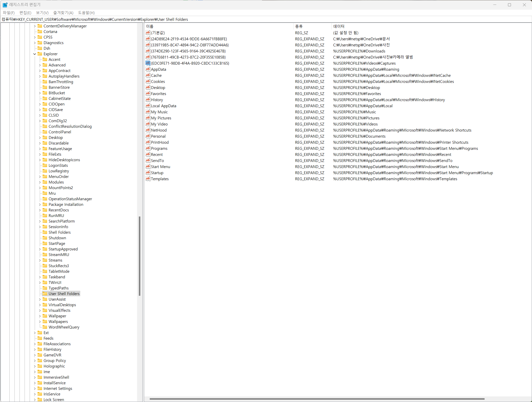Click the horizontal scrollbar at bottom of values pane

tap(317, 399)
